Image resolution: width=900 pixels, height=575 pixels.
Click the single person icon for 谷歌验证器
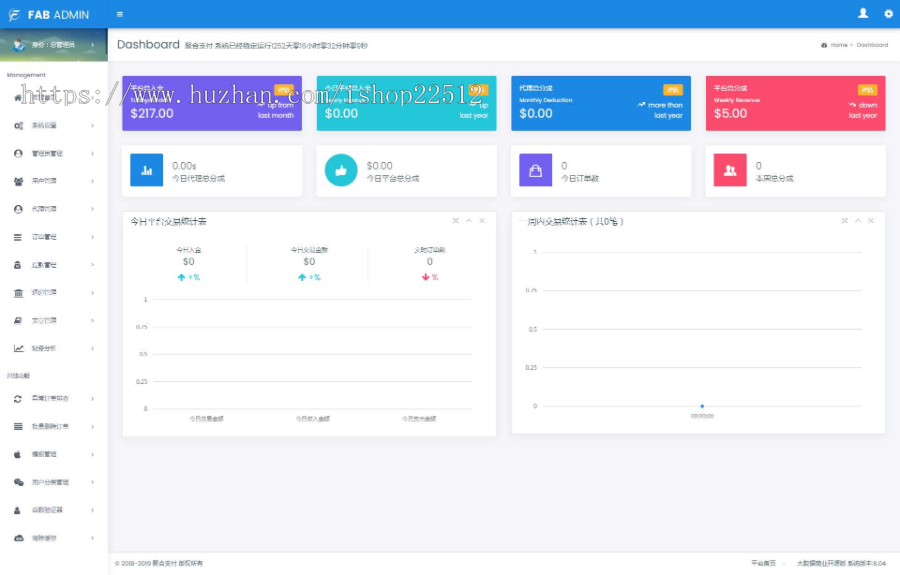17,510
